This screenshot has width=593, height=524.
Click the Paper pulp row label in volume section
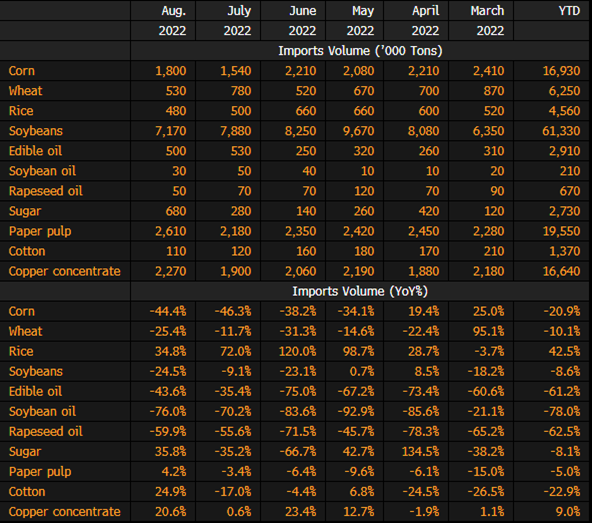point(40,231)
